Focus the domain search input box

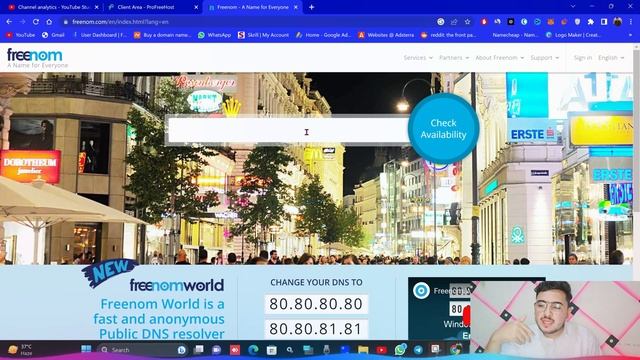(288, 131)
